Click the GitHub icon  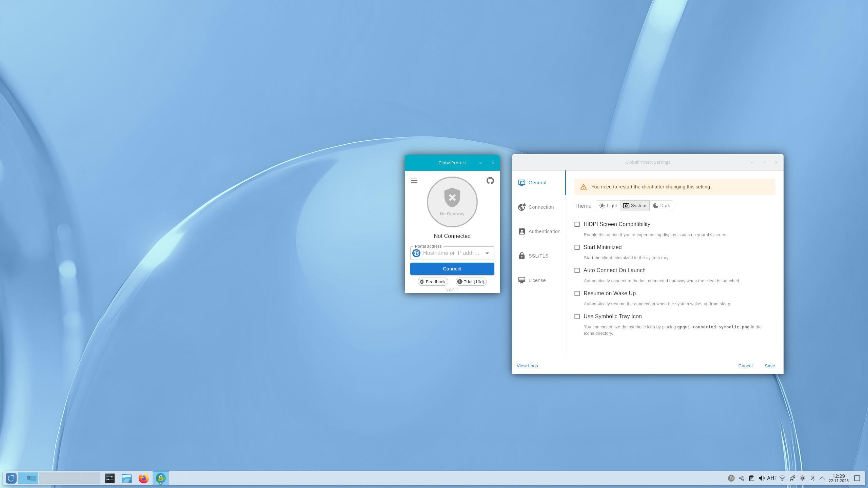point(490,181)
